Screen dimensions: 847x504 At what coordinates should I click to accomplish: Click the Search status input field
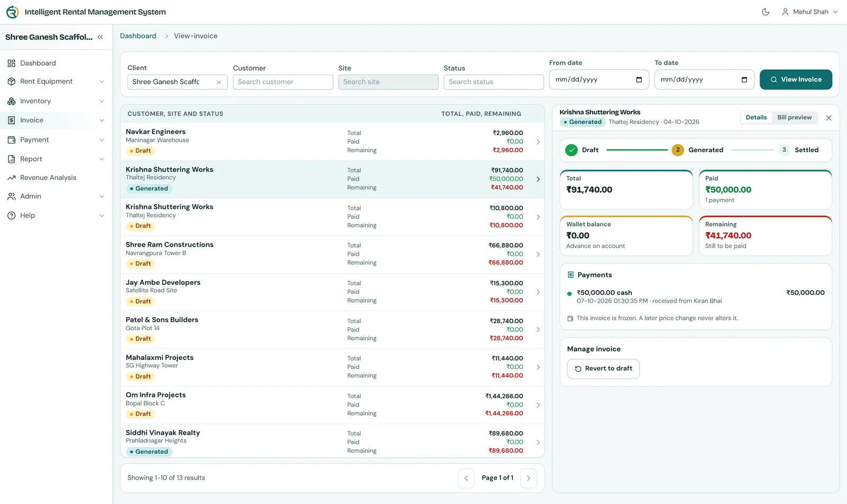tap(493, 82)
